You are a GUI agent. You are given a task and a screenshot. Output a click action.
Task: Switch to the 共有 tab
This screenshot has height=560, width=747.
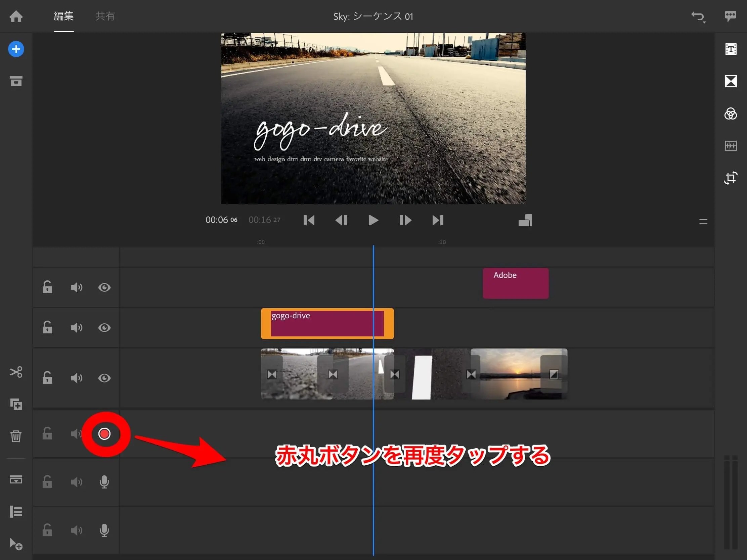click(x=105, y=16)
